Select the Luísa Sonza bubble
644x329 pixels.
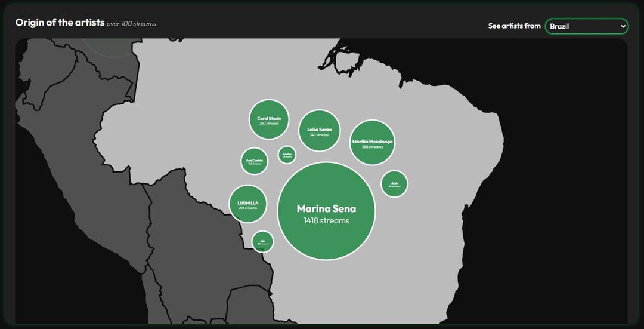[x=319, y=131]
